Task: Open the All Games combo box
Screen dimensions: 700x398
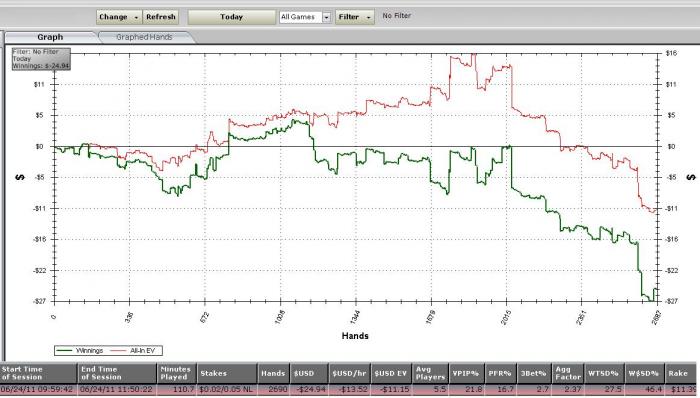Action: [305, 17]
